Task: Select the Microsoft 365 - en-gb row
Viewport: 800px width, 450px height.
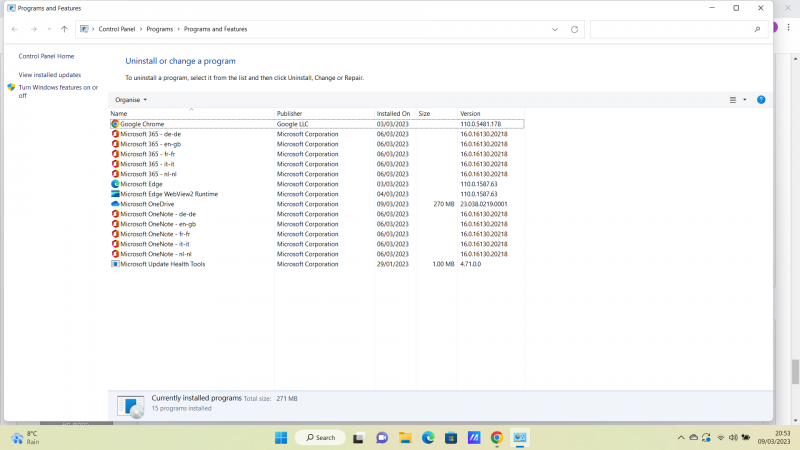Action: coord(317,144)
